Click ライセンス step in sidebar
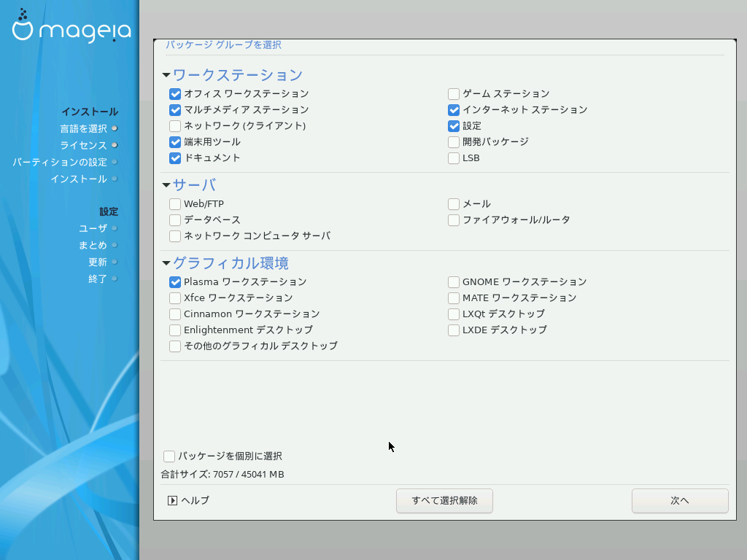This screenshot has width=747, height=560. click(x=83, y=145)
